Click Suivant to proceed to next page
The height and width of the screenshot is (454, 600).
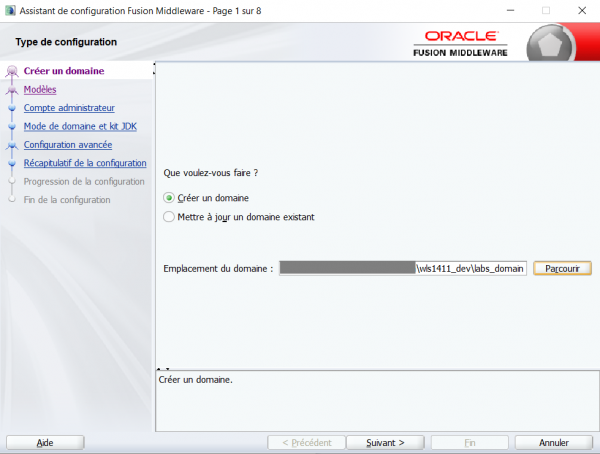point(385,443)
